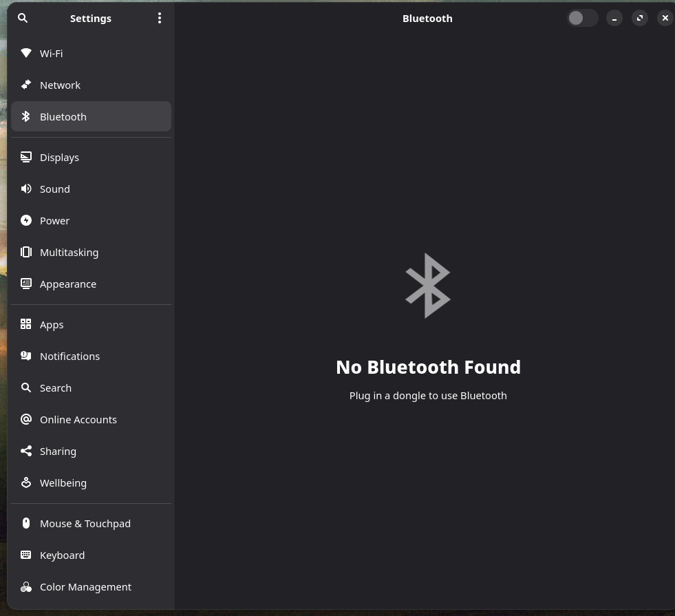Click the Wellbeing icon
Viewport: 675px width, 616px height.
(x=26, y=482)
